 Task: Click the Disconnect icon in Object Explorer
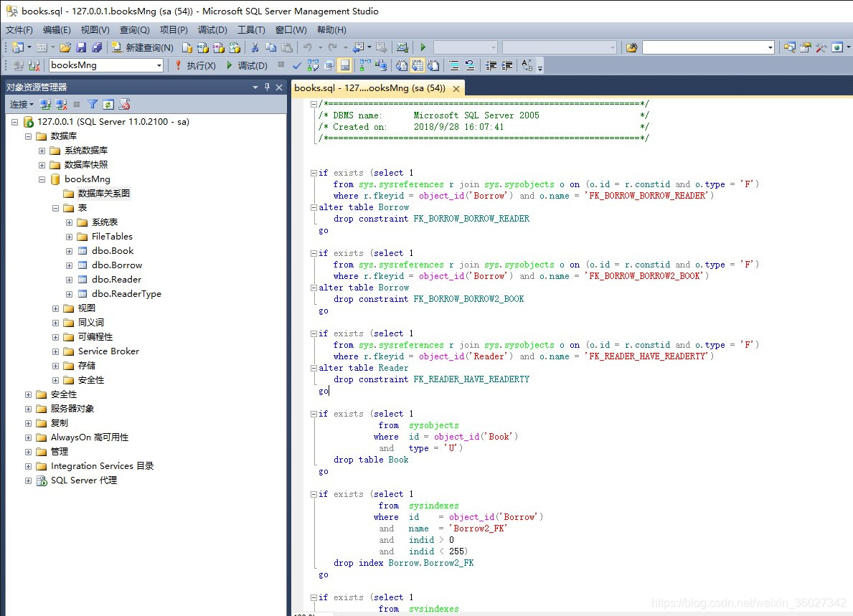point(62,105)
